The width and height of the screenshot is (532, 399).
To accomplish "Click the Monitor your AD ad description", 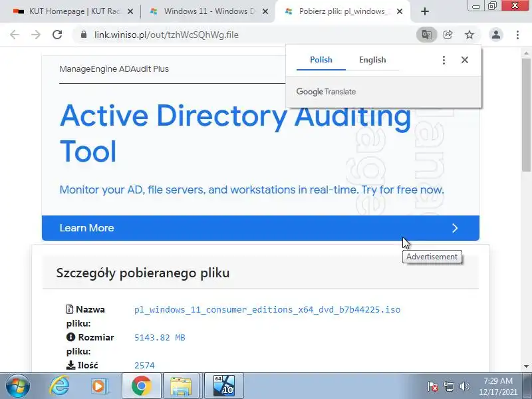I will tap(252, 190).
